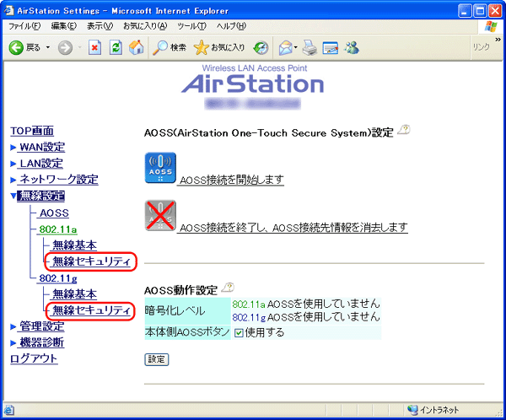The width and height of the screenshot is (506, 420).
Task: Toggle the 使用する AOSS button checkbox
Action: point(239,333)
